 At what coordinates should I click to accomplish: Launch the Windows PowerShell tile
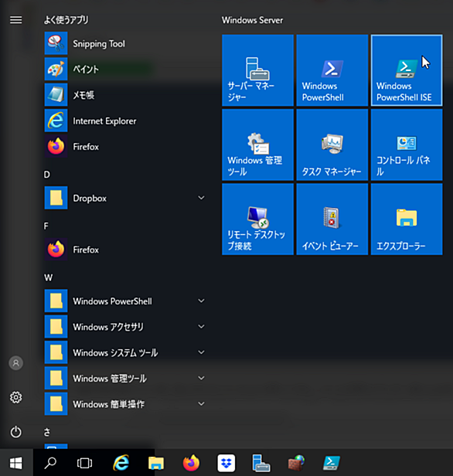tap(332, 70)
